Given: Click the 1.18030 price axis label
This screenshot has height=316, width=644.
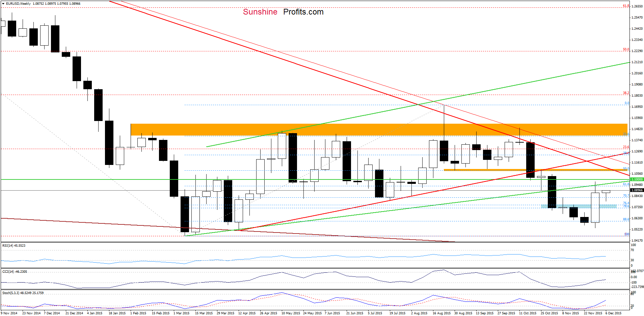Looking at the screenshot, I should (637, 95).
